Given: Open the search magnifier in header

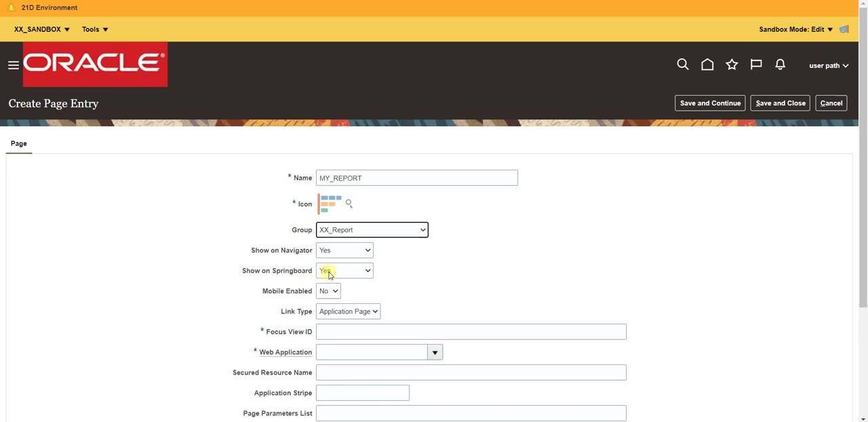Looking at the screenshot, I should click(683, 64).
